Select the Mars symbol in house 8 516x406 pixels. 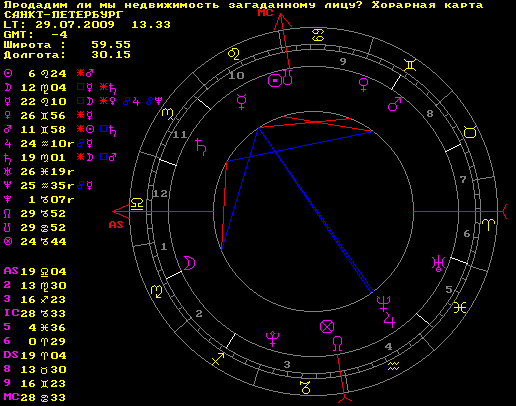[x=394, y=104]
